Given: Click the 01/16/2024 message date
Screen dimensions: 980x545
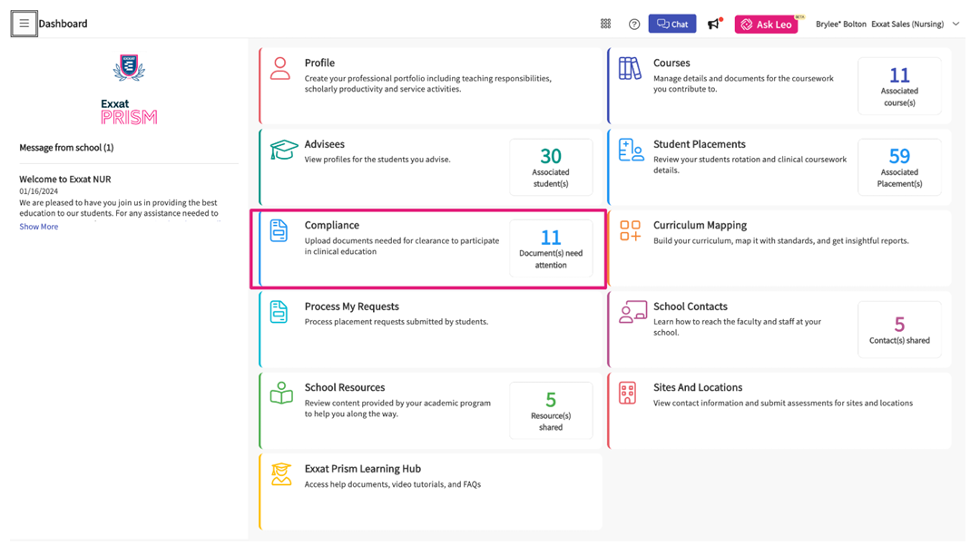Looking at the screenshot, I should click(38, 191).
